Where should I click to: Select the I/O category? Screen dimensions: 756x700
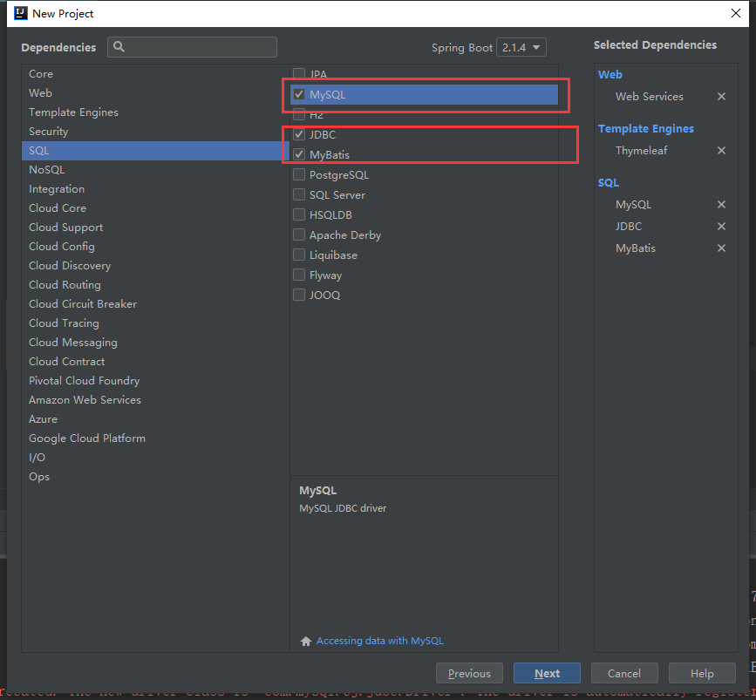[x=155, y=458]
